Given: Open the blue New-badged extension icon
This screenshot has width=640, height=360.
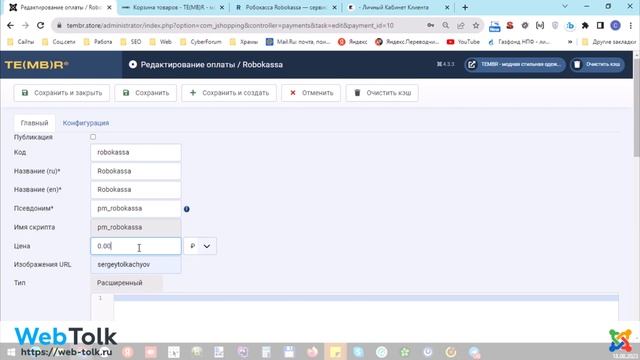Looking at the screenshot, I should coord(494,26).
